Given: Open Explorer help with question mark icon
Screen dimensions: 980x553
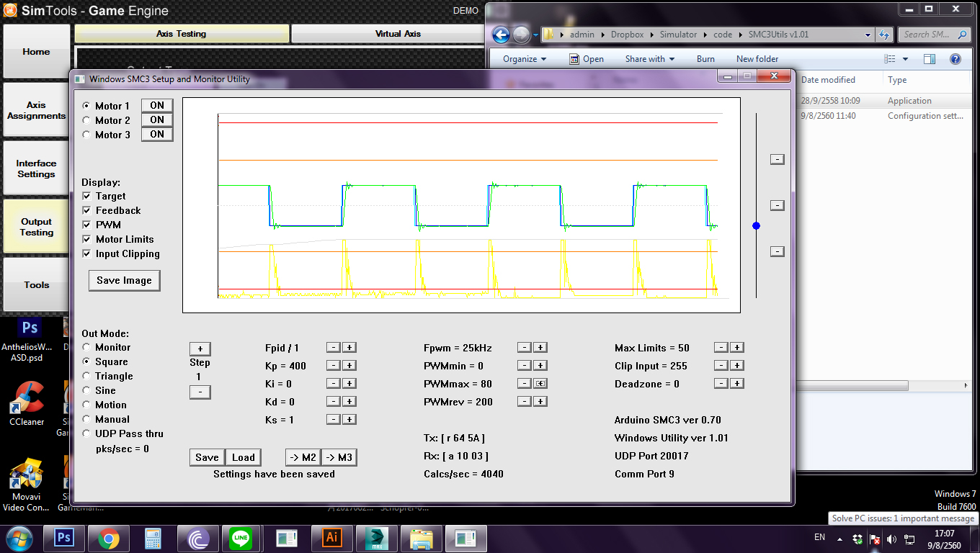Looking at the screenshot, I should (x=955, y=59).
